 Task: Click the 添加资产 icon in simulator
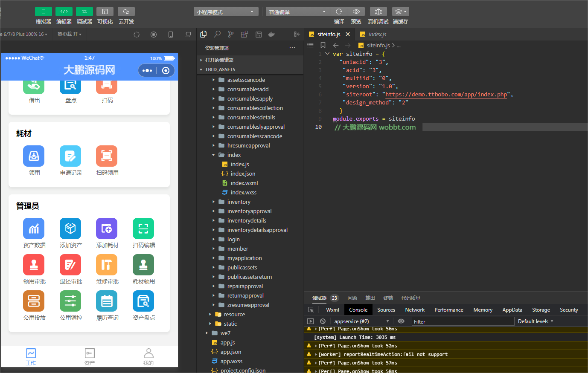tap(70, 229)
